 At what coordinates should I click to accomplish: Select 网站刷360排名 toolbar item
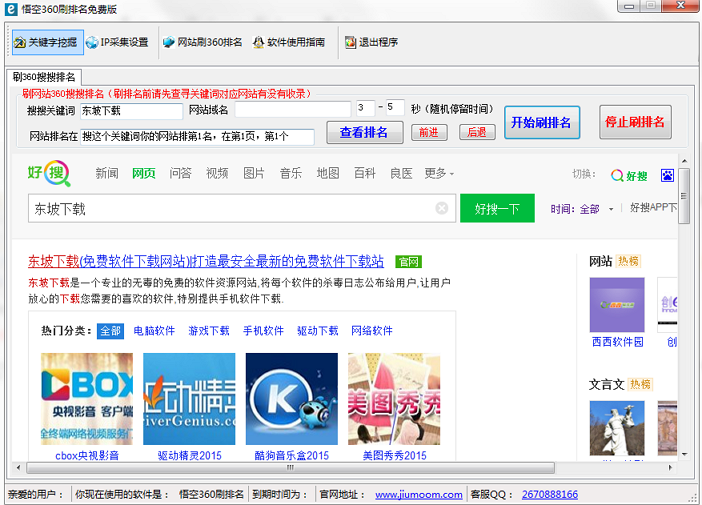(x=202, y=43)
